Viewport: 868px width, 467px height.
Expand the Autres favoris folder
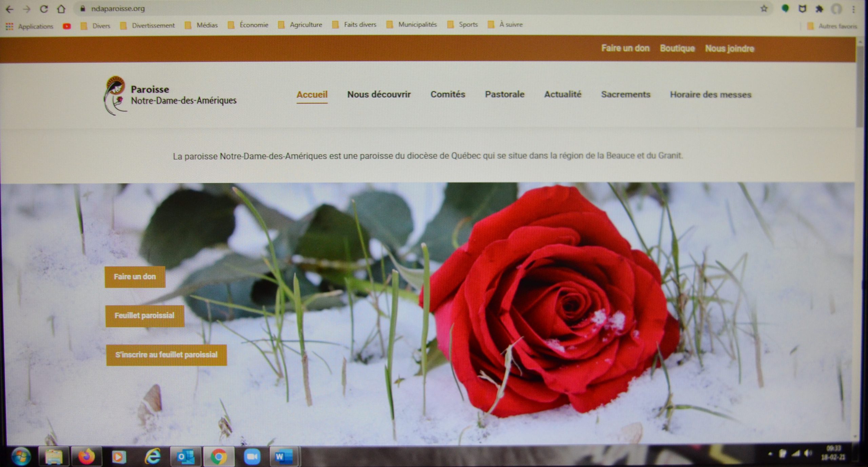832,26
